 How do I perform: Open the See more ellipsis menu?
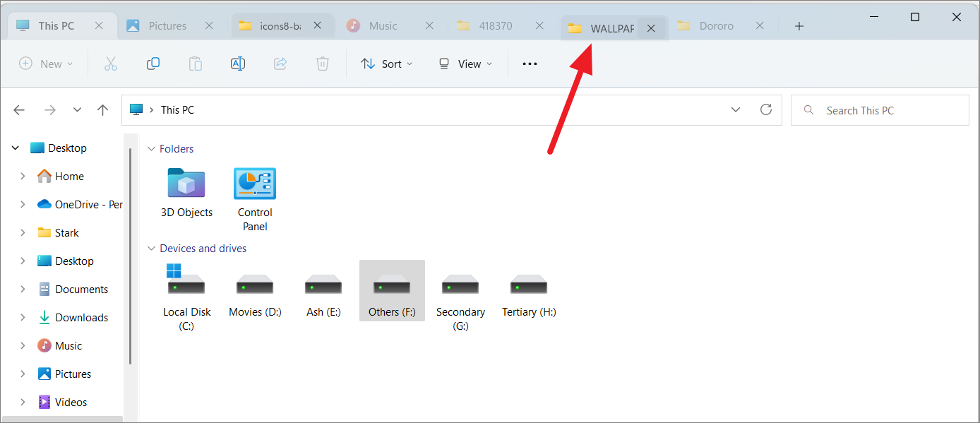point(530,64)
